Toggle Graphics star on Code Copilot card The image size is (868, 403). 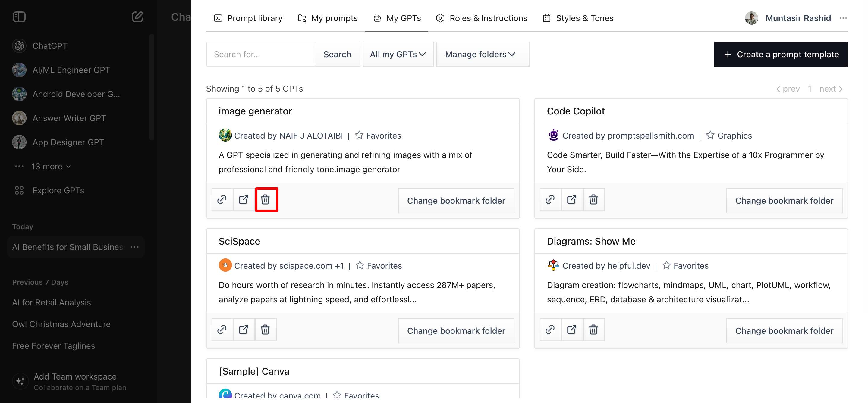point(710,135)
